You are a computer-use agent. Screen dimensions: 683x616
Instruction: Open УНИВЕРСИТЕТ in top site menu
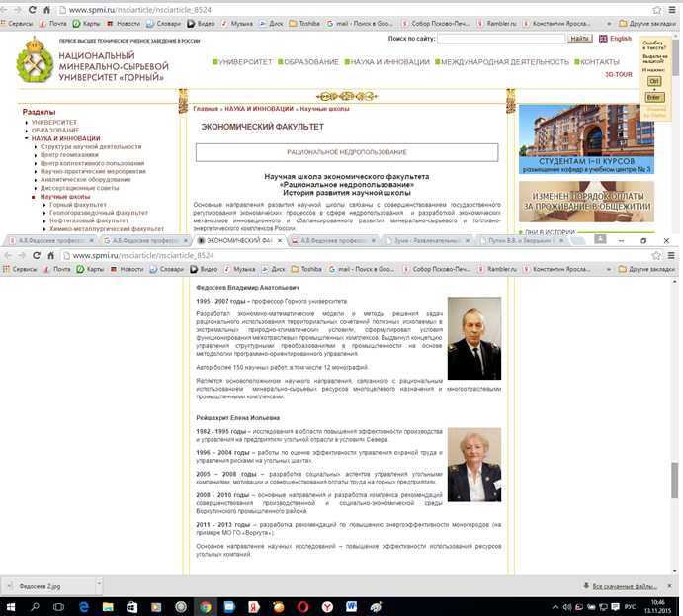coord(242,62)
